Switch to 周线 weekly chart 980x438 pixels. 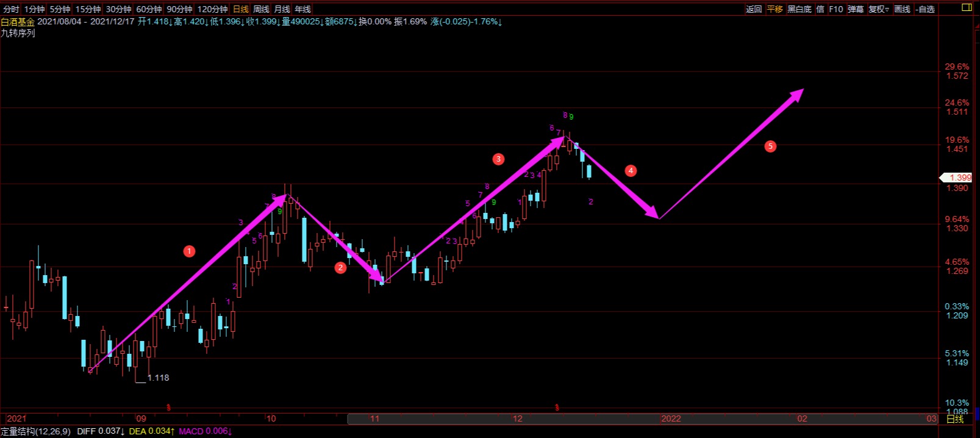(261, 9)
